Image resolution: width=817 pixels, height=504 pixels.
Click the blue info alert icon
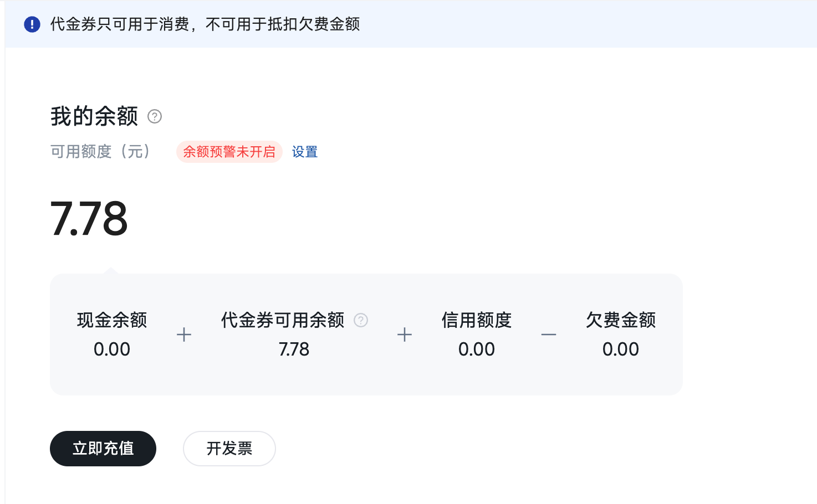[x=32, y=24]
